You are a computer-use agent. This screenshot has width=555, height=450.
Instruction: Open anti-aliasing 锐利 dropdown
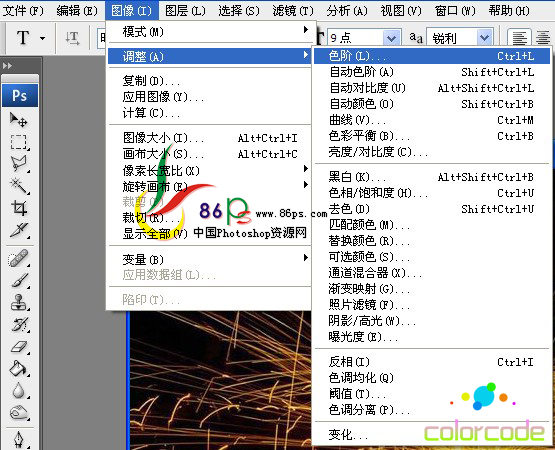tap(485, 38)
